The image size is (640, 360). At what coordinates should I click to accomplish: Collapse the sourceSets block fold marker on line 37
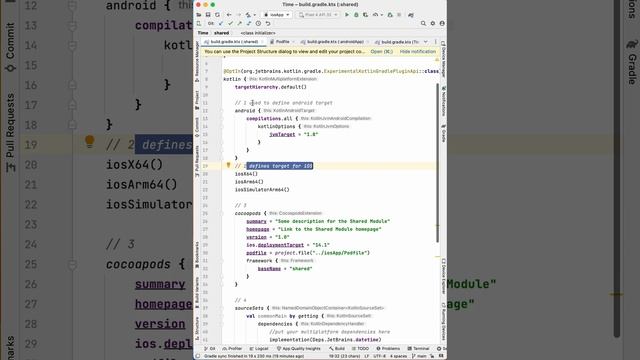[221, 308]
